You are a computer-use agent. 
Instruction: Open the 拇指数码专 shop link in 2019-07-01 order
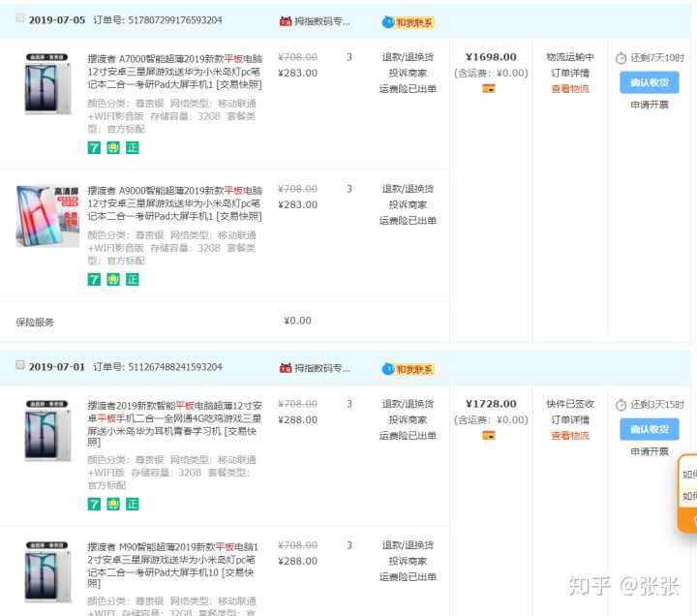pos(321,368)
